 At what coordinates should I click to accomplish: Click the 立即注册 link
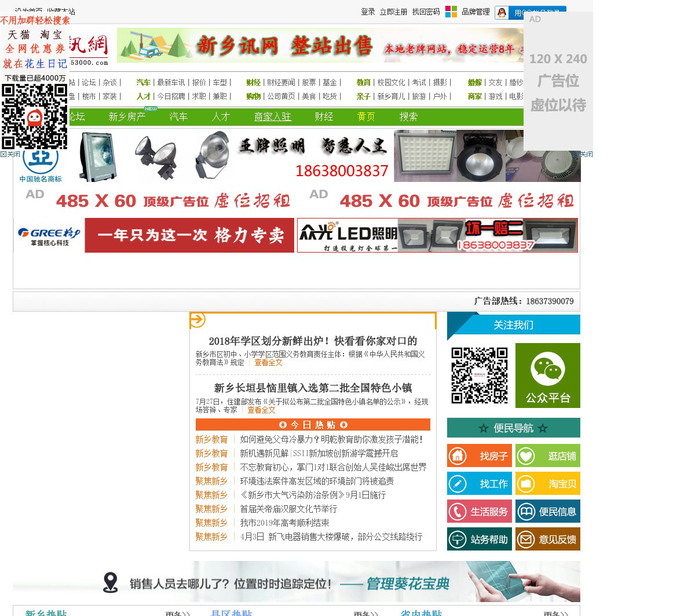click(x=393, y=12)
